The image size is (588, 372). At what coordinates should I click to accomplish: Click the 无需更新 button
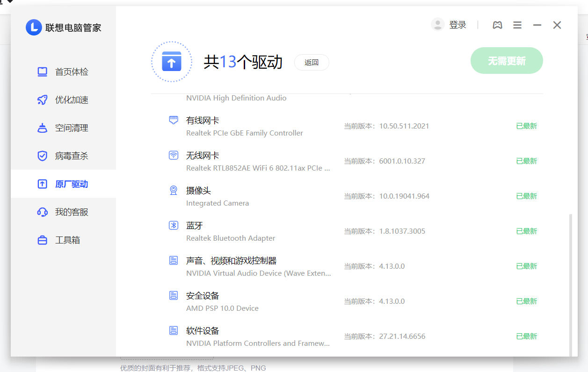(x=507, y=61)
